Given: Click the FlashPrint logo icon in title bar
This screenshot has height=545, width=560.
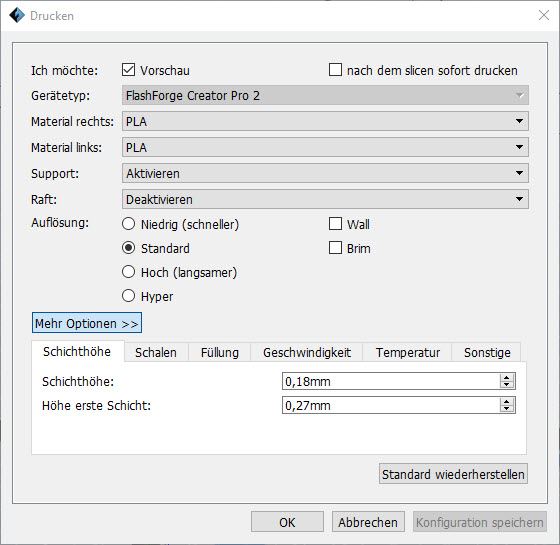Looking at the screenshot, I should tap(17, 15).
